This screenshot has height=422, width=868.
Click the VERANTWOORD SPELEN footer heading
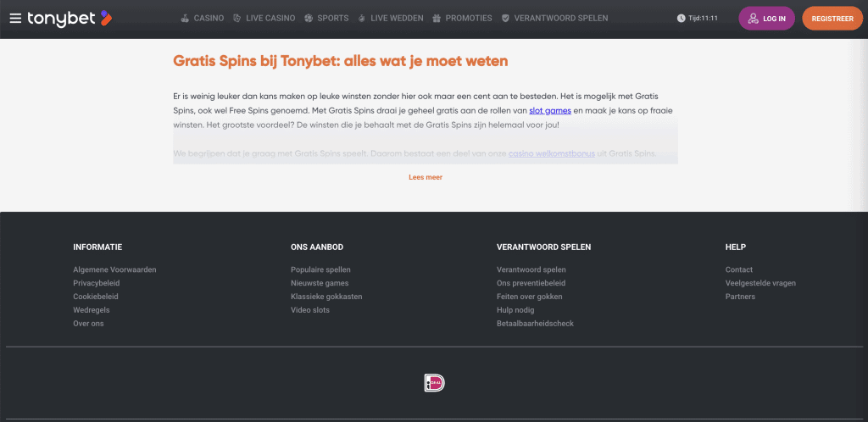click(543, 247)
